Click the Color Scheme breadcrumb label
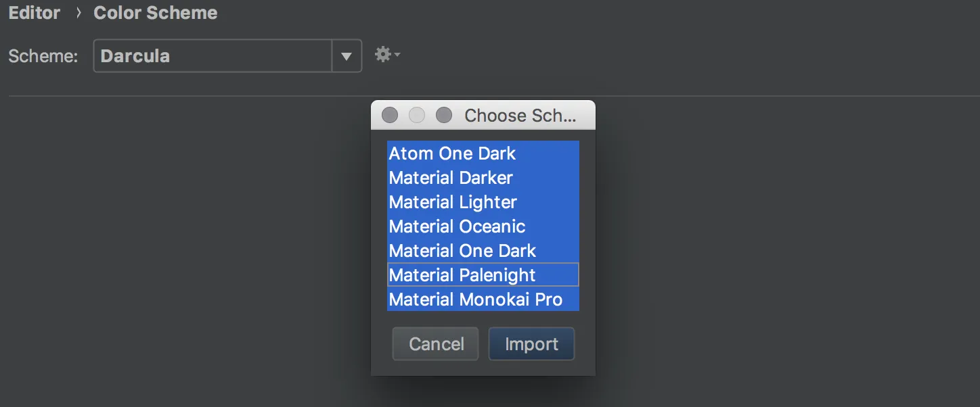980x407 pixels. click(155, 13)
